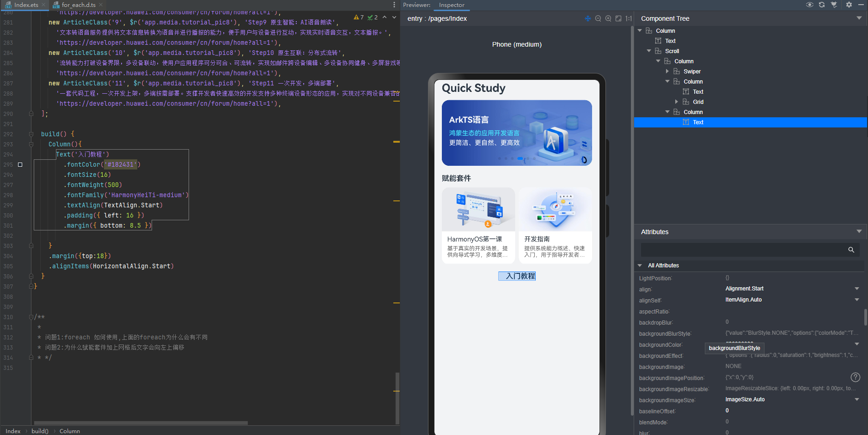Click the plug-shaped debug icon in Previewer header
Viewport: 868px width, 435px height.
[834, 5]
